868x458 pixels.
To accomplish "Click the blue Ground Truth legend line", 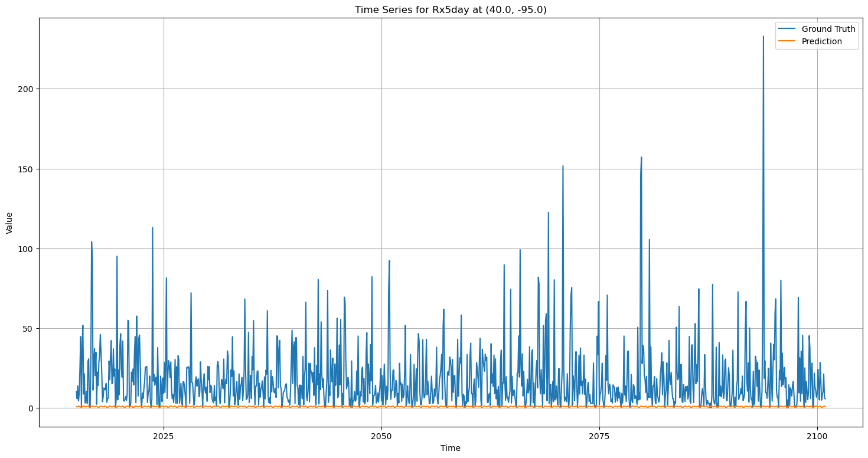I will [x=788, y=30].
